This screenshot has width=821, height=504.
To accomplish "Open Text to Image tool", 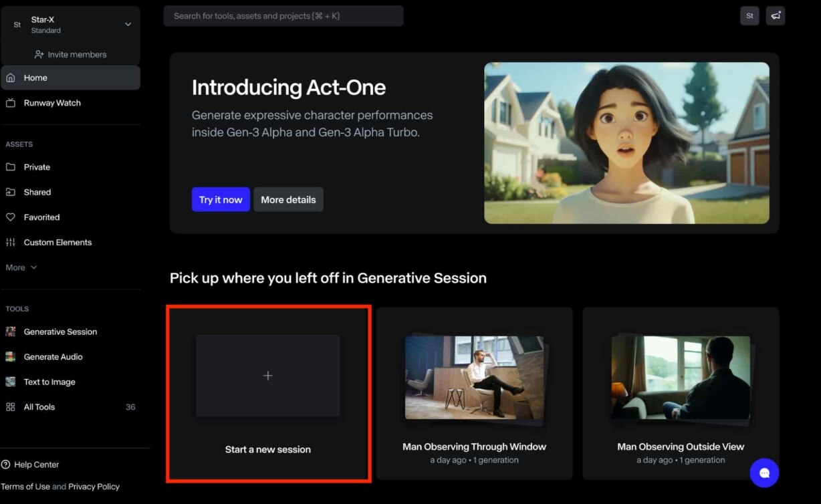I will [x=70, y=382].
